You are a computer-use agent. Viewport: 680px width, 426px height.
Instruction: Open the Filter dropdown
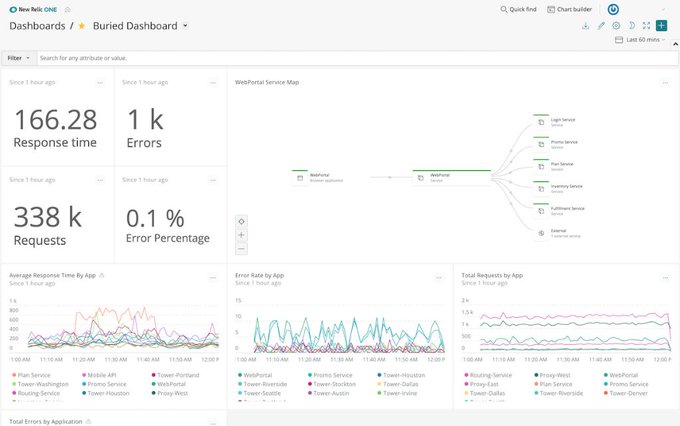(x=19, y=58)
